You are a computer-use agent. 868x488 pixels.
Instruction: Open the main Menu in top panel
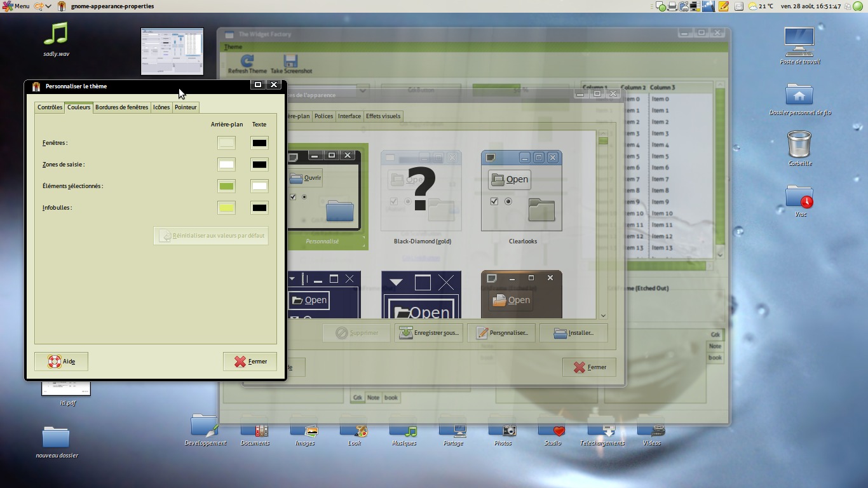(17, 6)
